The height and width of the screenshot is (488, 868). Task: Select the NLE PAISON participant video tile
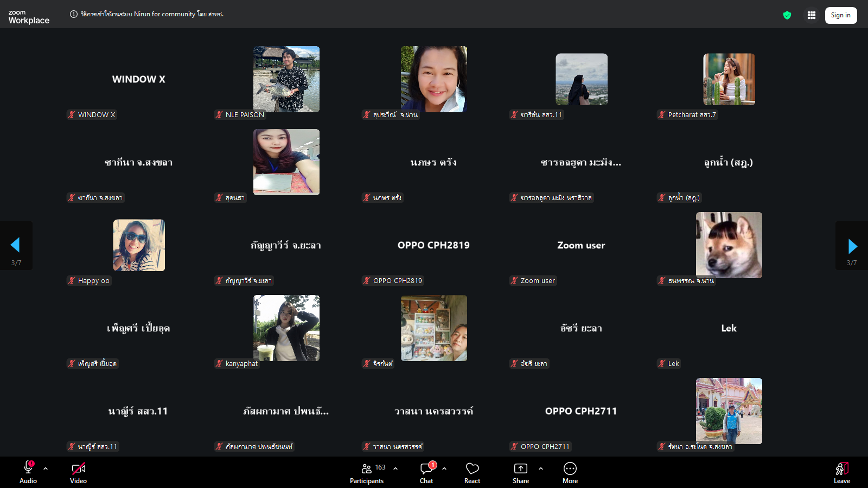pos(286,79)
